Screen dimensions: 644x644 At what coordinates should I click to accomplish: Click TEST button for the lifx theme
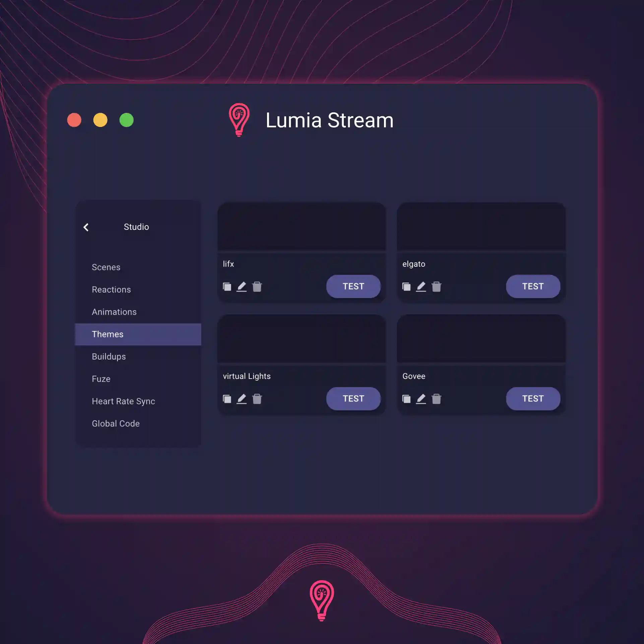[353, 286]
